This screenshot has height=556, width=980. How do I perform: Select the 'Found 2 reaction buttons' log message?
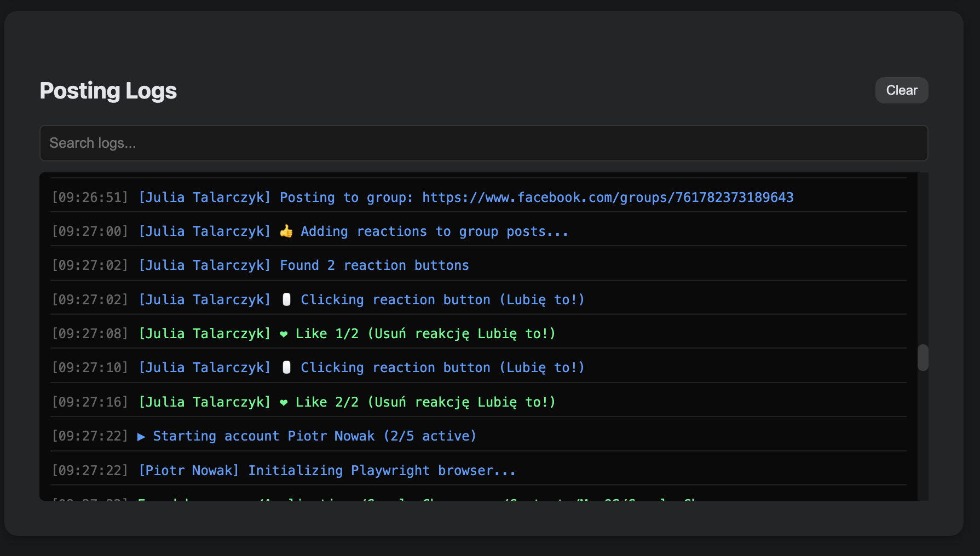pyautogui.click(x=374, y=265)
